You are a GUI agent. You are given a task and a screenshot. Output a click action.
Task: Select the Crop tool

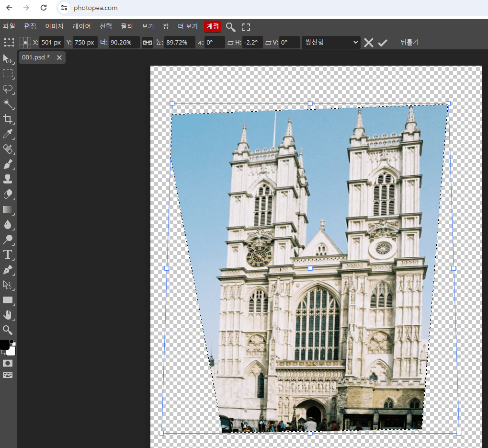[x=8, y=119]
